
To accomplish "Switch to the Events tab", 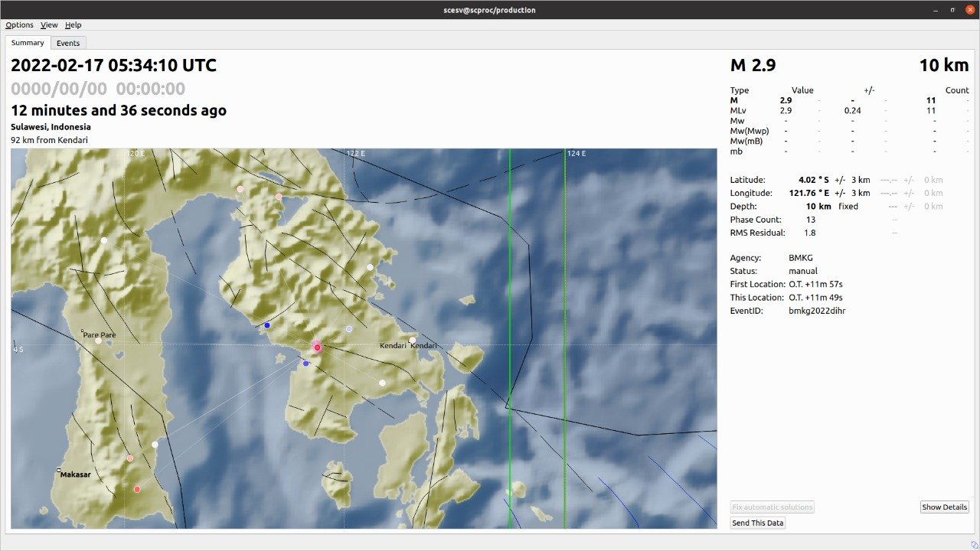I will 68,43.
